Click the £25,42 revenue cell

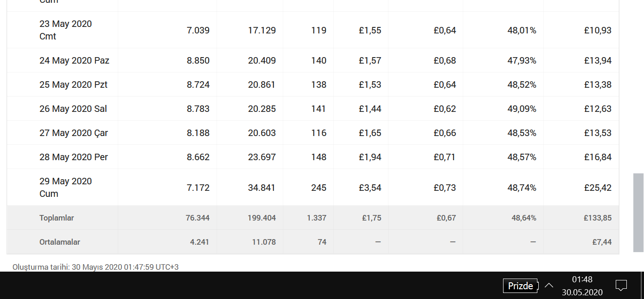click(x=598, y=188)
